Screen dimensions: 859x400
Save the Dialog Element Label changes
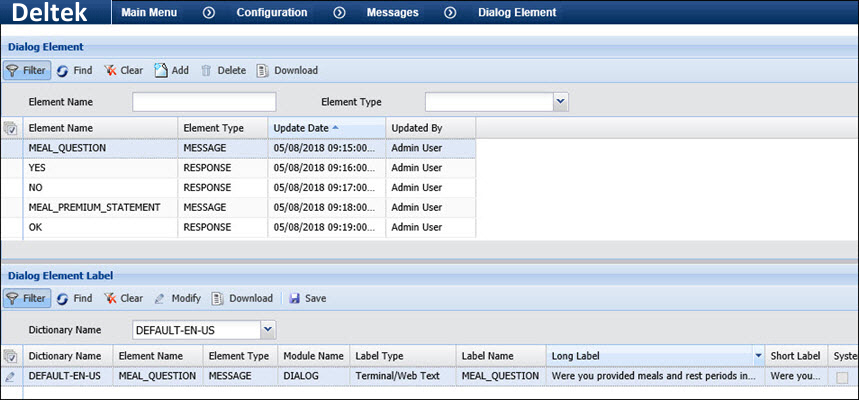coord(307,298)
